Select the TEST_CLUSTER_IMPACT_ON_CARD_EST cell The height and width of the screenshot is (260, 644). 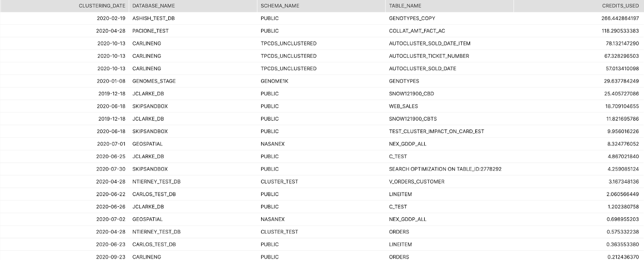pos(436,132)
